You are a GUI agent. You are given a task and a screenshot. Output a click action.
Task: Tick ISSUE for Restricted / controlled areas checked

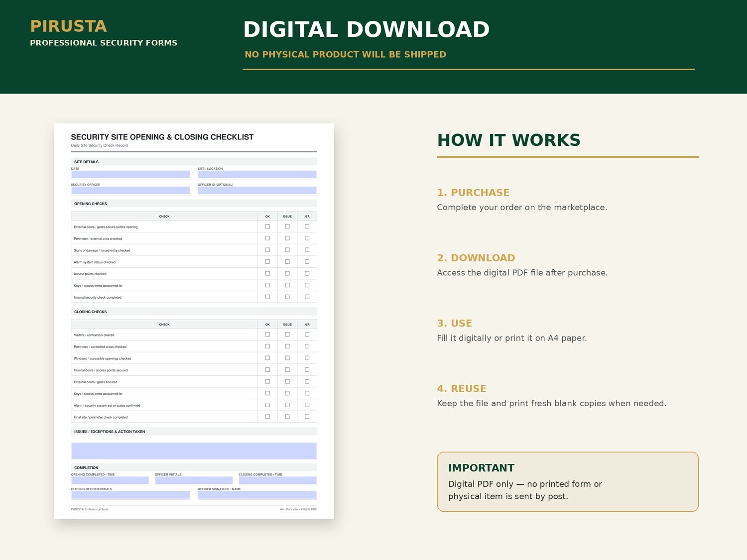[287, 346]
